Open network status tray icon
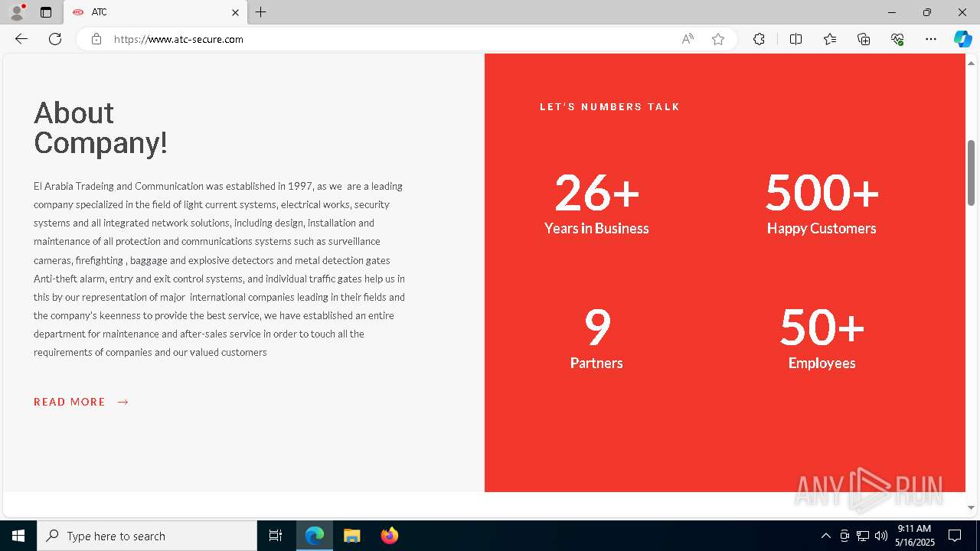980x551 pixels. [x=863, y=536]
